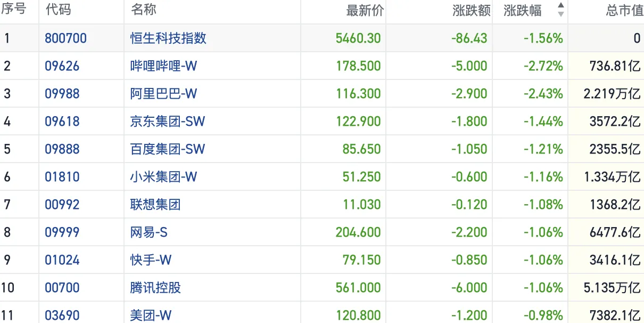Open 美团-W stock link
Viewport: 644px width, 323px height.
[x=151, y=316]
